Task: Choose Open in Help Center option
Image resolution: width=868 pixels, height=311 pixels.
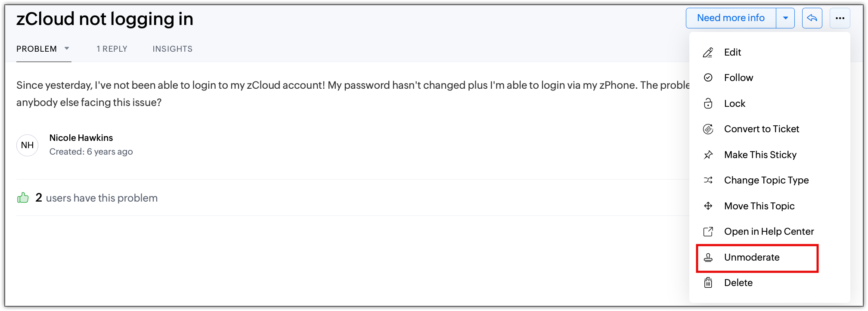Action: point(769,232)
